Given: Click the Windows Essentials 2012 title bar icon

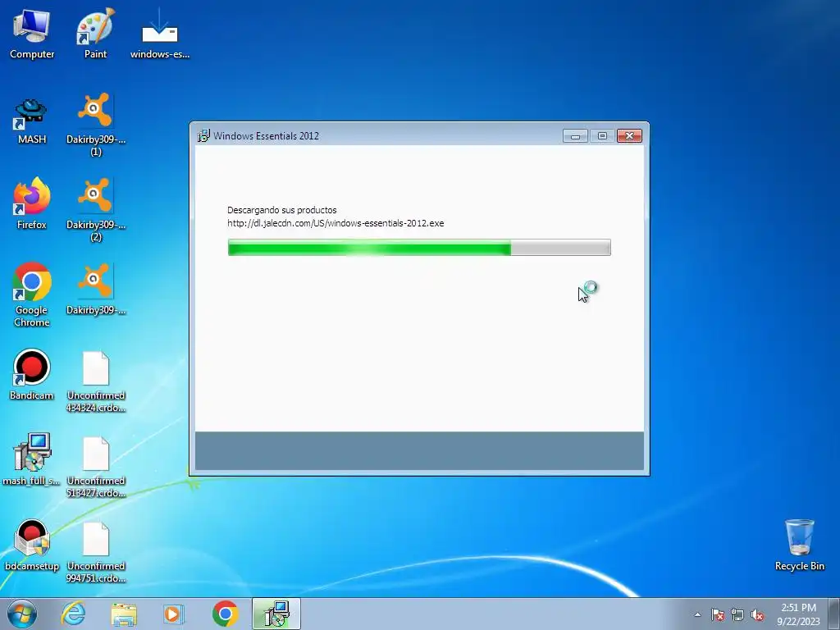Looking at the screenshot, I should coord(203,135).
